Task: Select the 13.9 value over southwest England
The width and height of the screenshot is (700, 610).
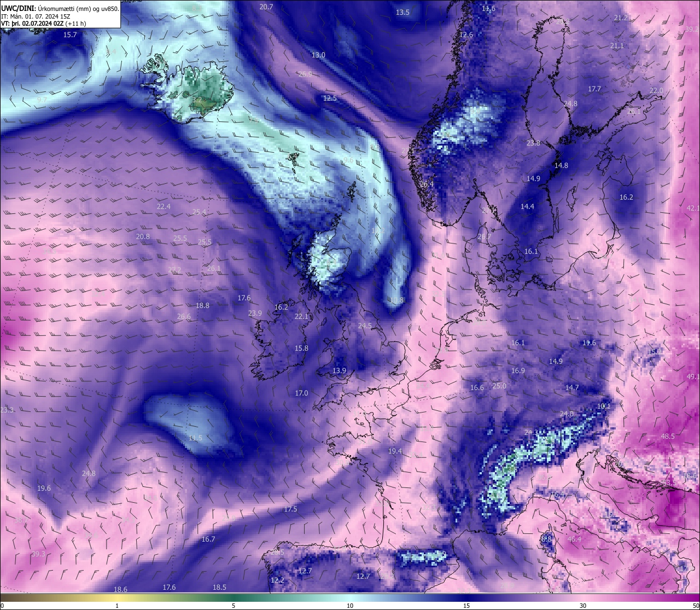Action: coord(339,370)
